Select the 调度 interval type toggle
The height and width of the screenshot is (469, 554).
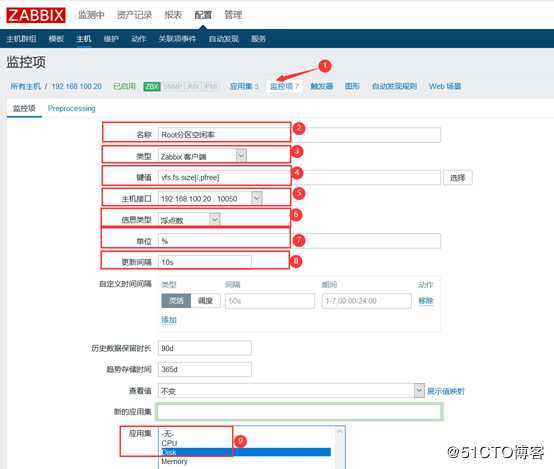pos(206,301)
